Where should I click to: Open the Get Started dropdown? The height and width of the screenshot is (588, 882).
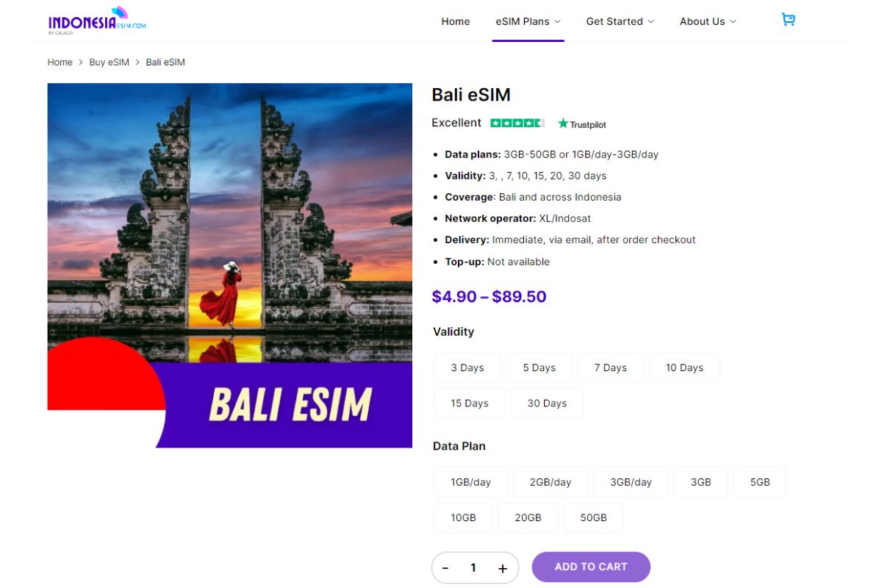pos(620,21)
